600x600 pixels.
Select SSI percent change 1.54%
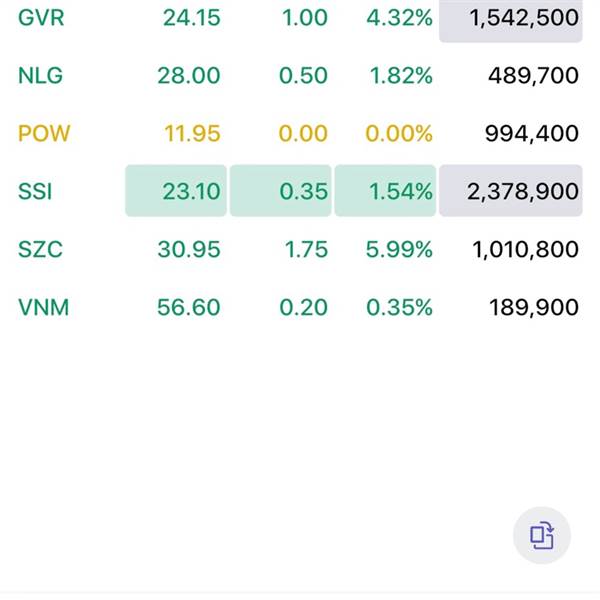(385, 191)
